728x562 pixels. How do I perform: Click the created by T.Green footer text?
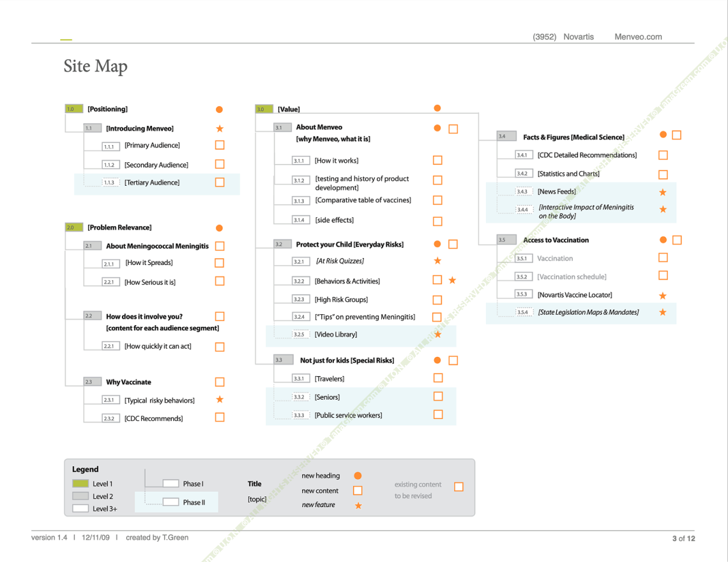(157, 538)
